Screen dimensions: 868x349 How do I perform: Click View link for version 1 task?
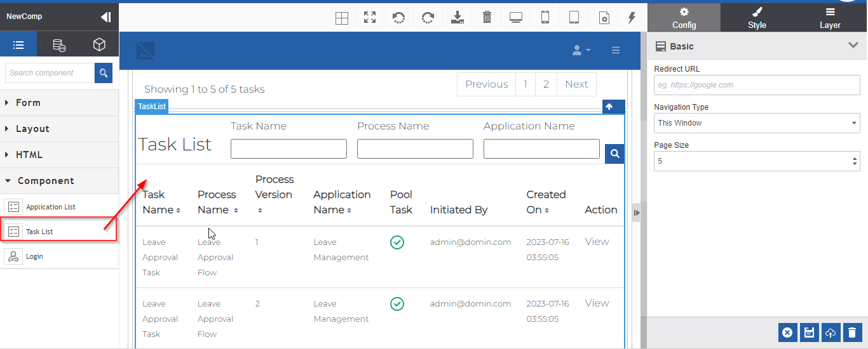(x=597, y=242)
